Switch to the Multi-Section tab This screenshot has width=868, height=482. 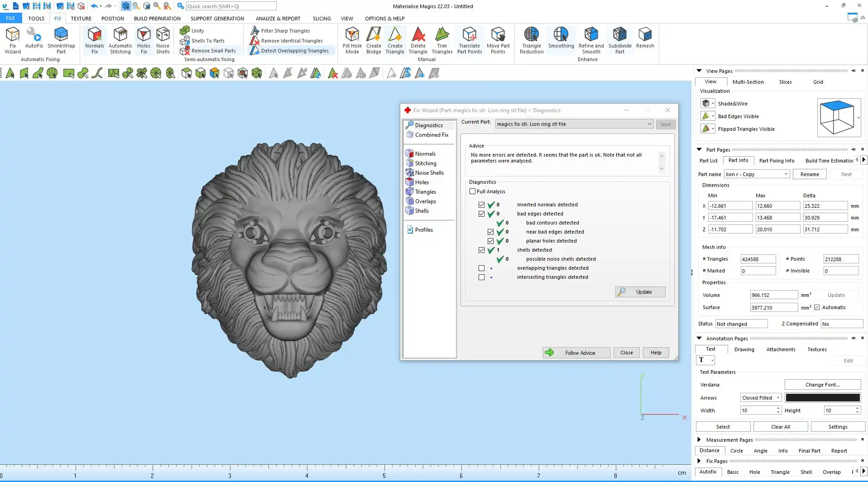748,82
